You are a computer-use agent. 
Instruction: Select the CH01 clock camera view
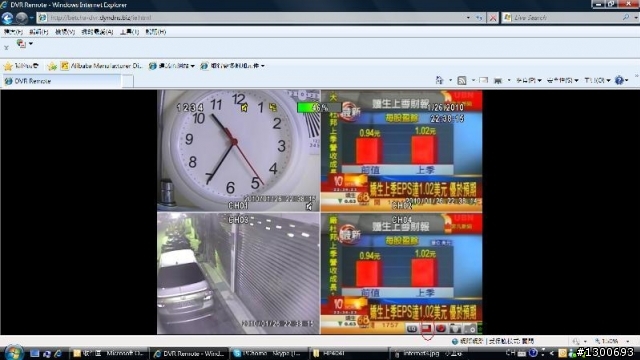pos(238,151)
